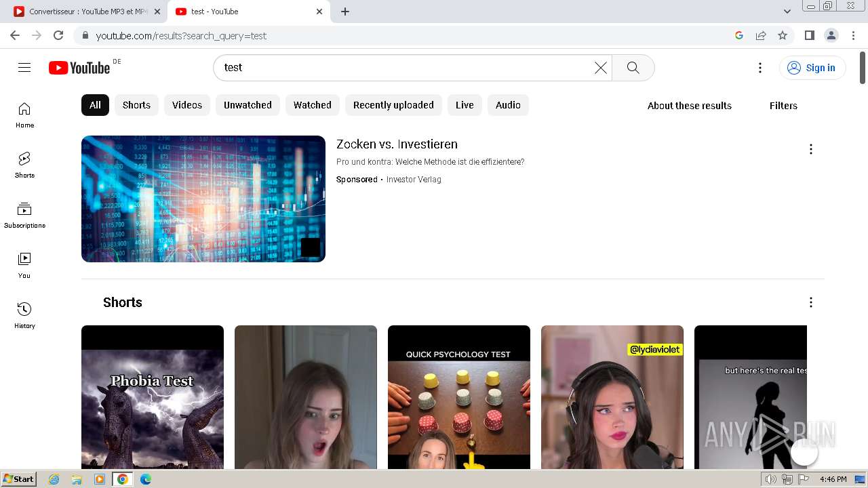This screenshot has width=868, height=488.
Task: Open File Explorer from taskbar
Action: tap(77, 479)
